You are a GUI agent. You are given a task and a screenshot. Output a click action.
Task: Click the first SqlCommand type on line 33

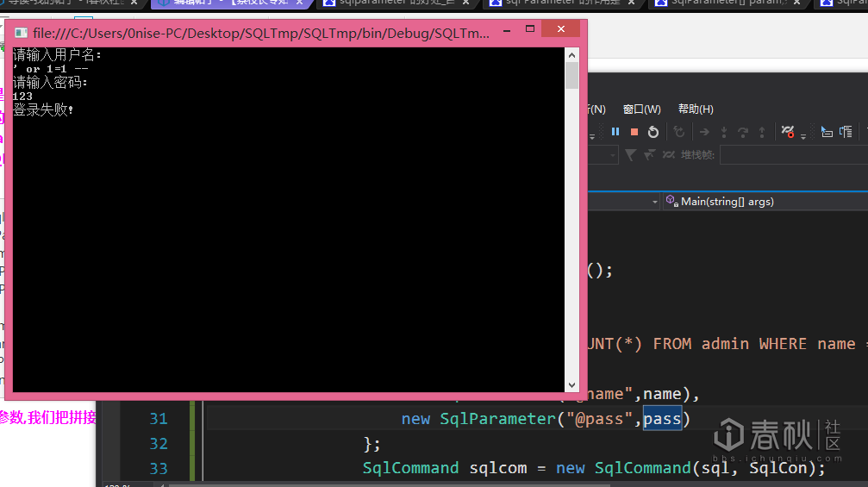(x=411, y=468)
